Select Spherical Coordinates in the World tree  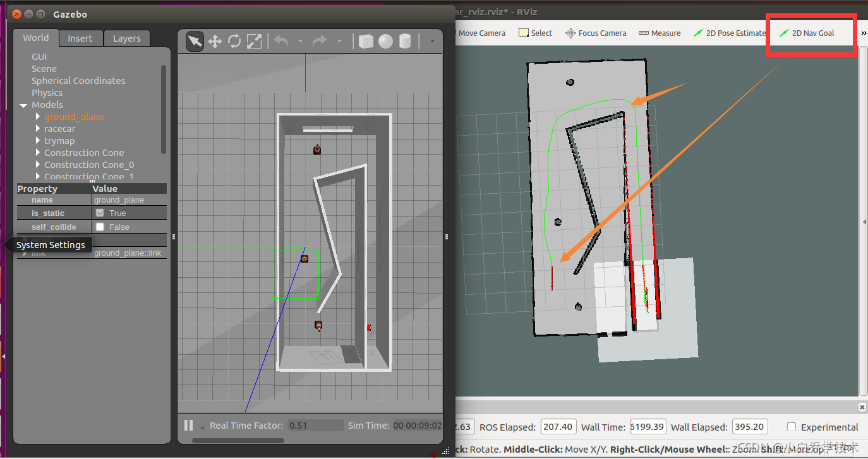pos(78,81)
